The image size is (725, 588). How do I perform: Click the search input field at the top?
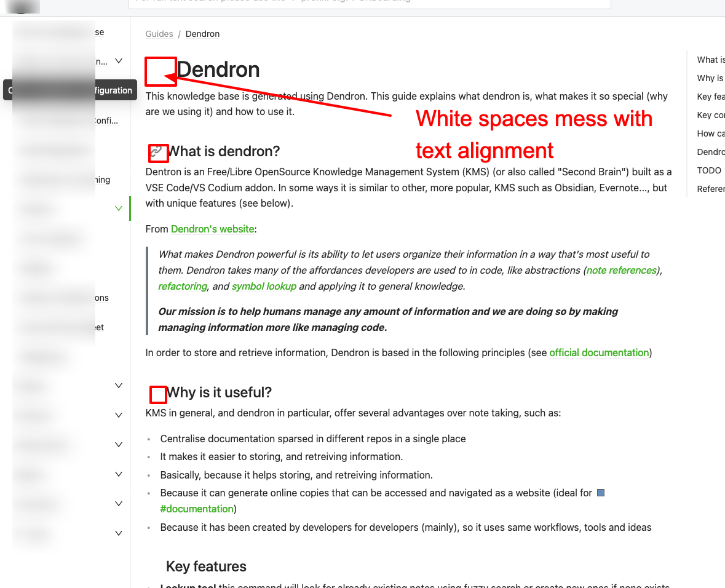(x=369, y=4)
